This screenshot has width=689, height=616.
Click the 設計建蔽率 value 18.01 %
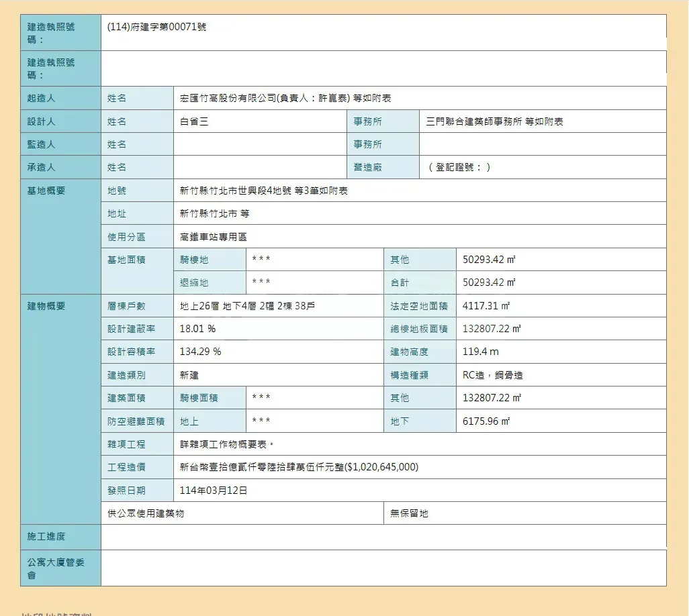pos(197,329)
